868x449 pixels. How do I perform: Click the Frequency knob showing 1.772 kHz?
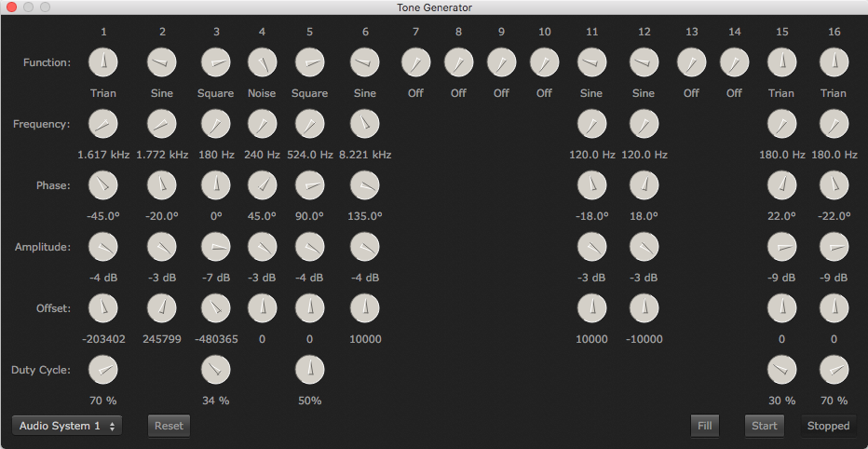162,124
